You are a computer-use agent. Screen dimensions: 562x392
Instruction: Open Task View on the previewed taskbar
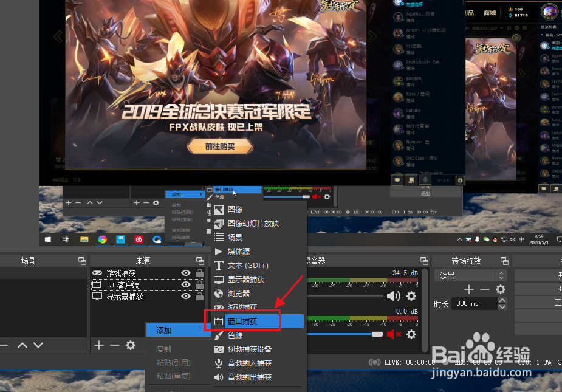point(66,239)
